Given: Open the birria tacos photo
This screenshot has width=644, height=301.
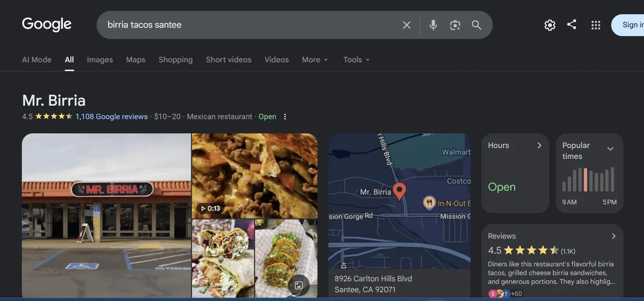Looking at the screenshot, I should pos(286,258).
